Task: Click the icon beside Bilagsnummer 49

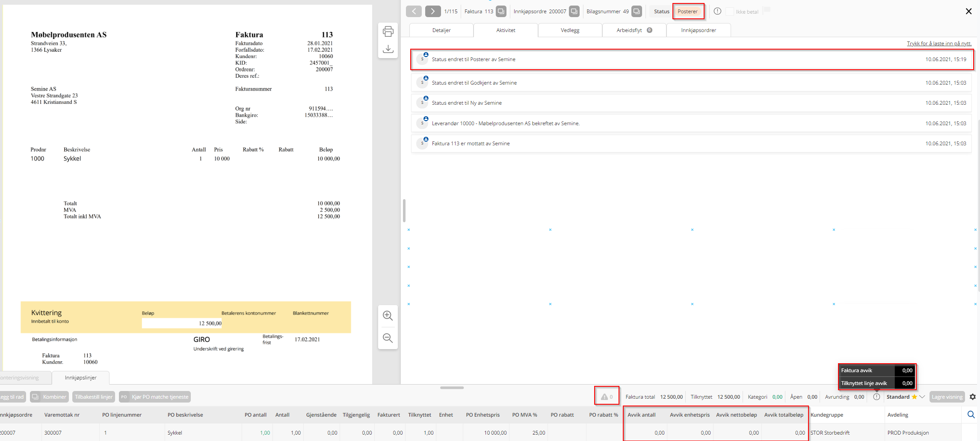Action: (637, 12)
